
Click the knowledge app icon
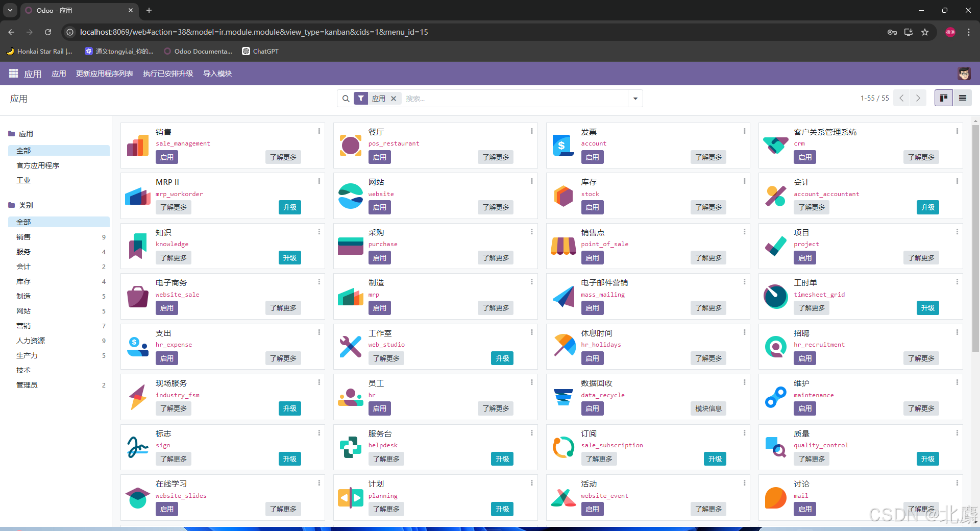coord(138,246)
